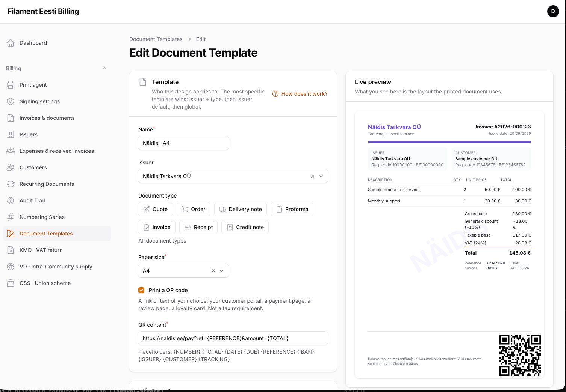The width and height of the screenshot is (566, 392).
Task: Click 'Näidis Tarkvara OÜ' preview heading
Action: 394,127
